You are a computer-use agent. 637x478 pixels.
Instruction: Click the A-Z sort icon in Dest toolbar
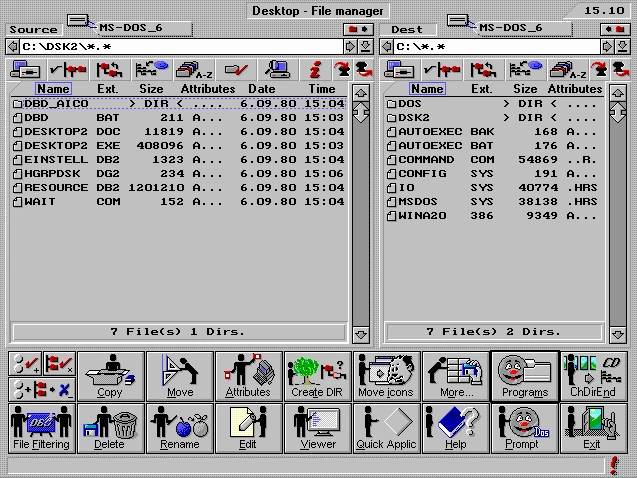(568, 70)
